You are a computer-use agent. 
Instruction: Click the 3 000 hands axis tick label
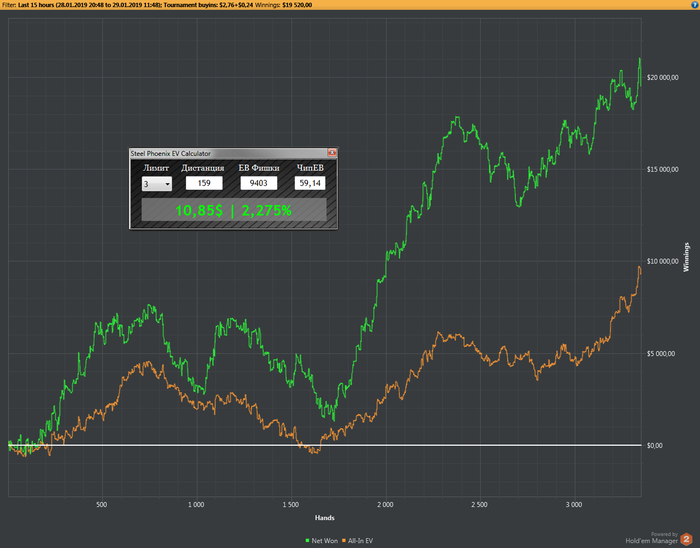tap(574, 505)
